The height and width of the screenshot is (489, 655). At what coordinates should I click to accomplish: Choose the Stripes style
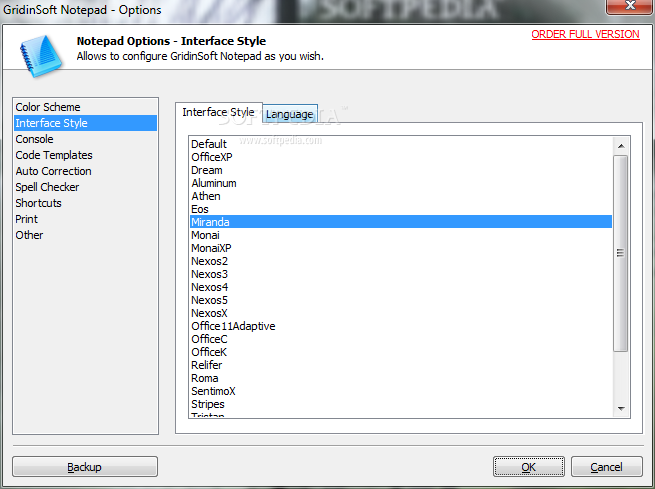(x=401, y=404)
